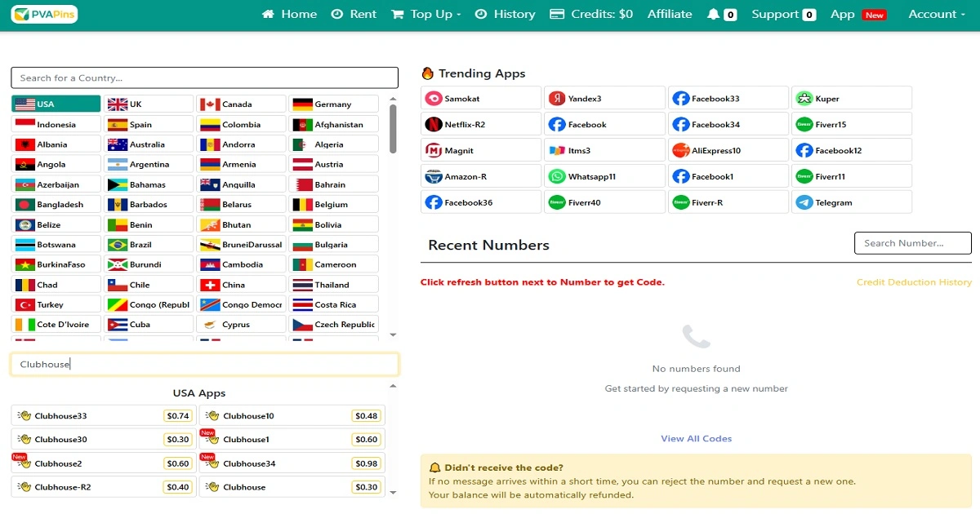Viewport: 980px width, 514px height.
Task: Select the plain Clubhouse app at $0.30
Action: click(292, 486)
